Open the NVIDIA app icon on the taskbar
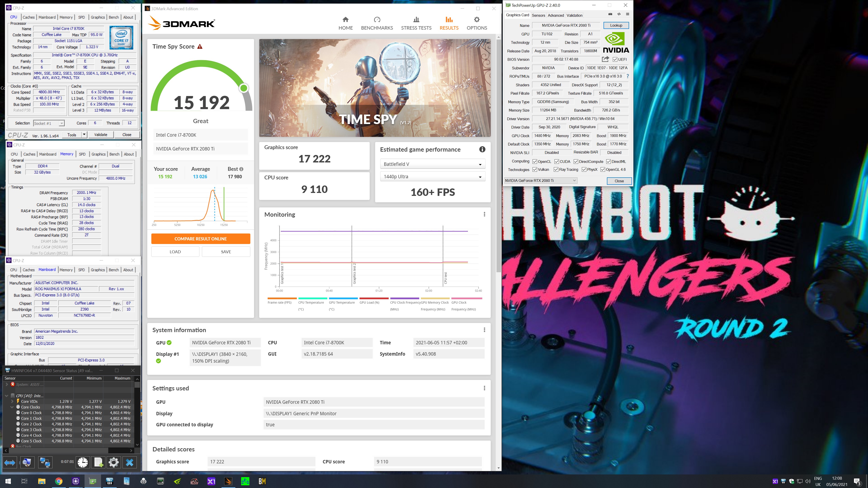 [x=177, y=481]
